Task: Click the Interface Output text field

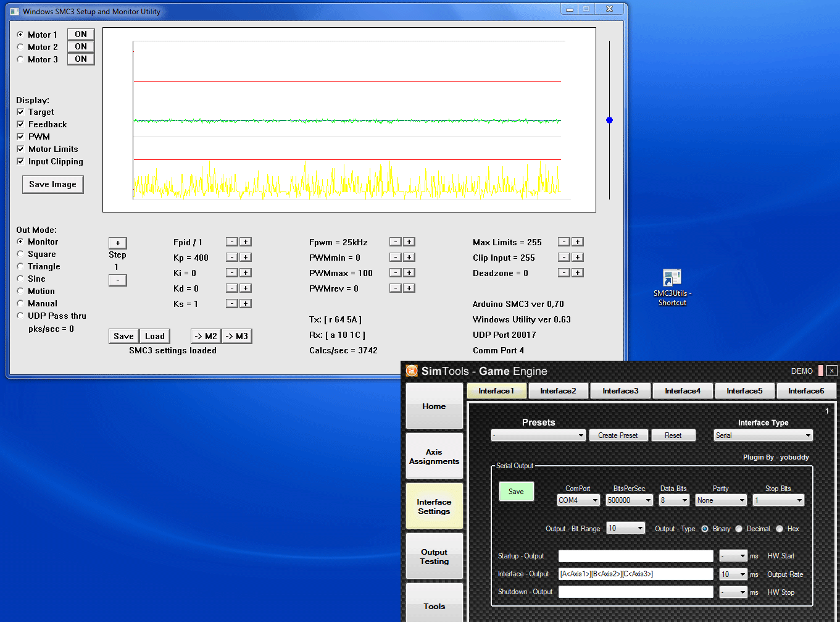Action: (636, 574)
